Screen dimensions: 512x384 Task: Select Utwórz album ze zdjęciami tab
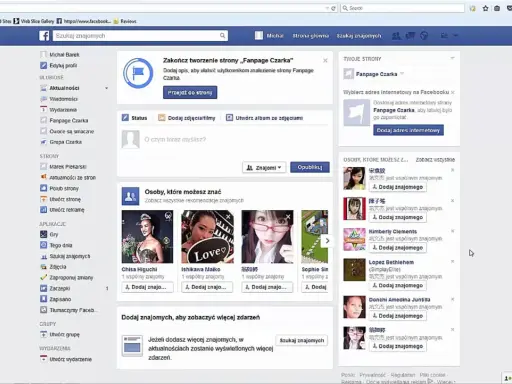[x=264, y=118]
